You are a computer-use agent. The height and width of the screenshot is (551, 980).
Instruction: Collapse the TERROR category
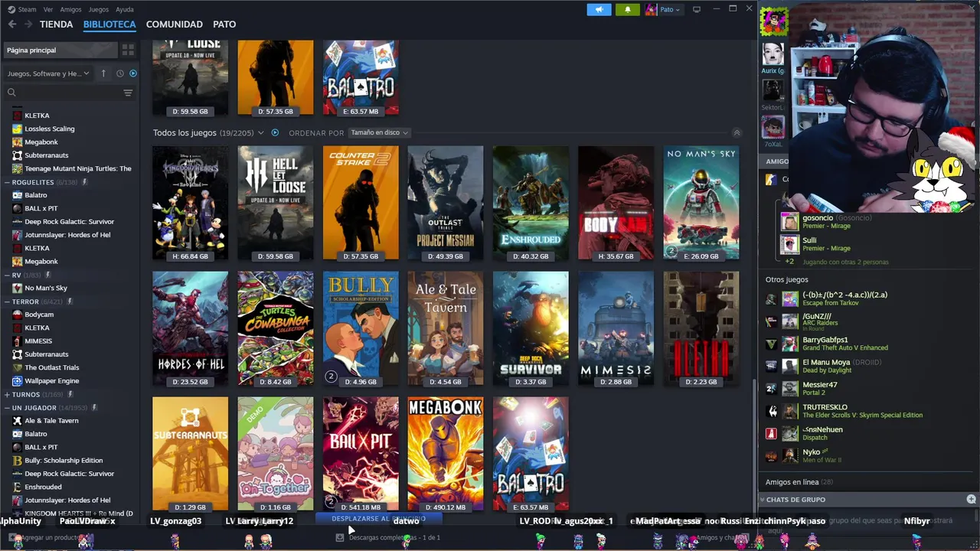pos(7,302)
